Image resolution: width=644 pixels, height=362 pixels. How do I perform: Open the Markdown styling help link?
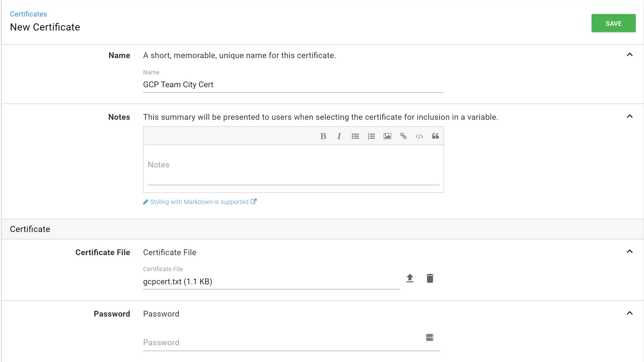[x=199, y=202]
